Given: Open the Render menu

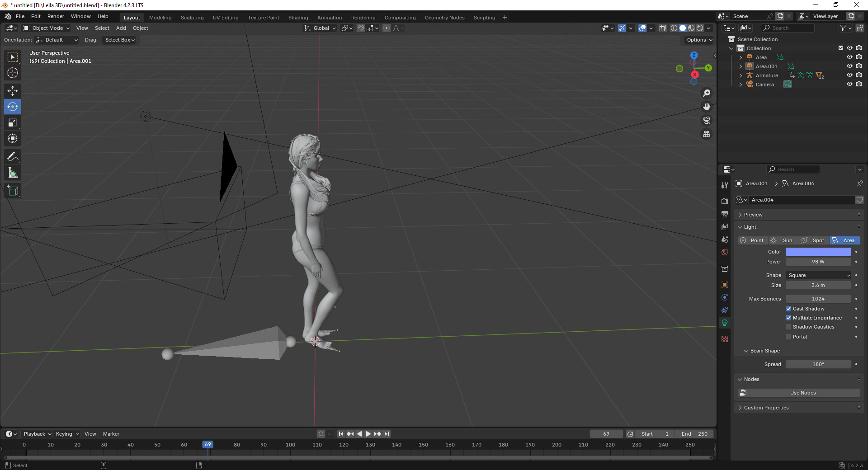Looking at the screenshot, I should click(56, 16).
